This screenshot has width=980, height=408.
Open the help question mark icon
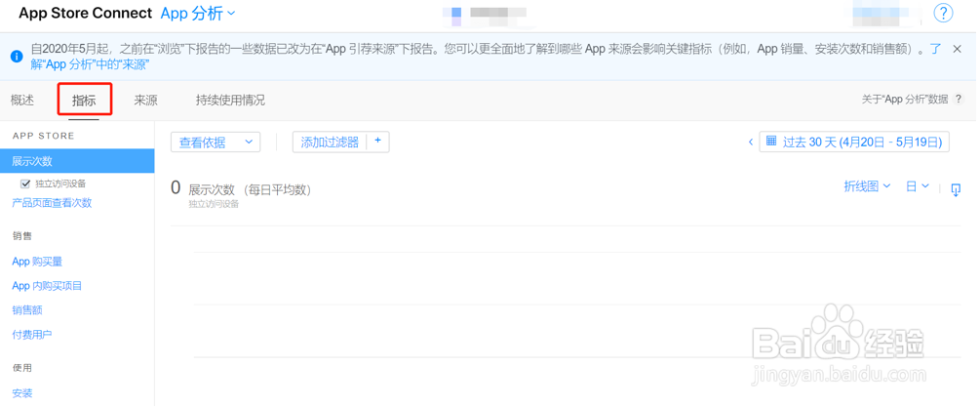pyautogui.click(x=943, y=13)
